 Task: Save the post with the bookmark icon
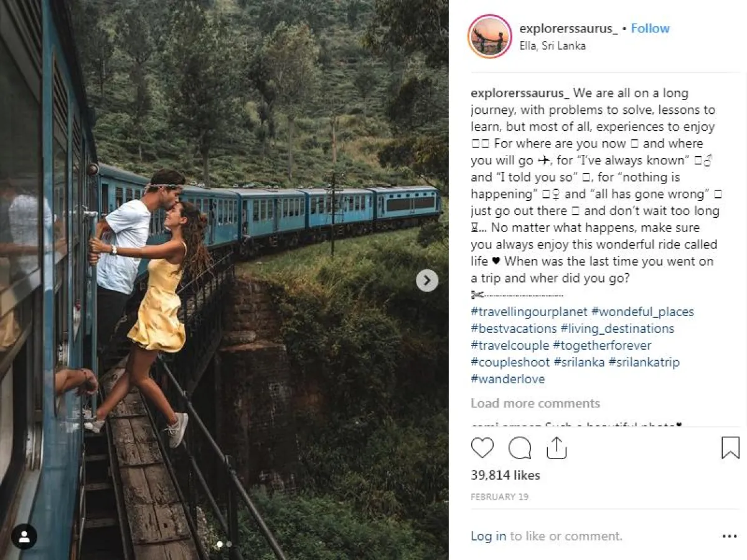(x=730, y=448)
